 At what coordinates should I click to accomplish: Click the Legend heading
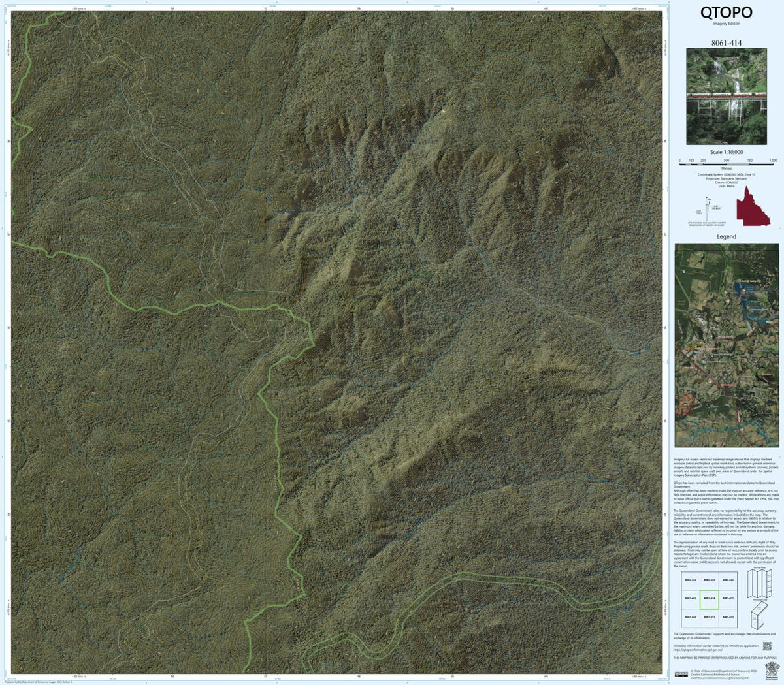pos(727,236)
